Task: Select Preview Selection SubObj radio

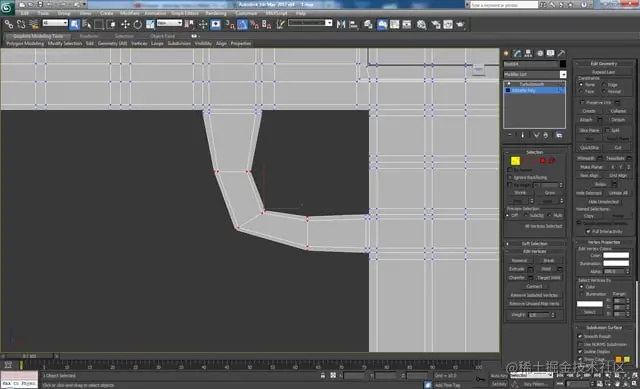Action: [526, 216]
